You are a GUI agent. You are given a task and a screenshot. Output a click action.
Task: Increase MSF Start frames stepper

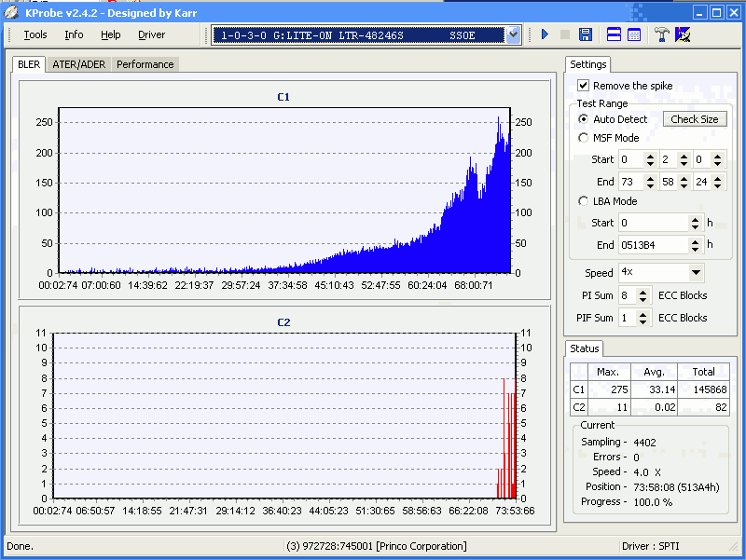(718, 156)
